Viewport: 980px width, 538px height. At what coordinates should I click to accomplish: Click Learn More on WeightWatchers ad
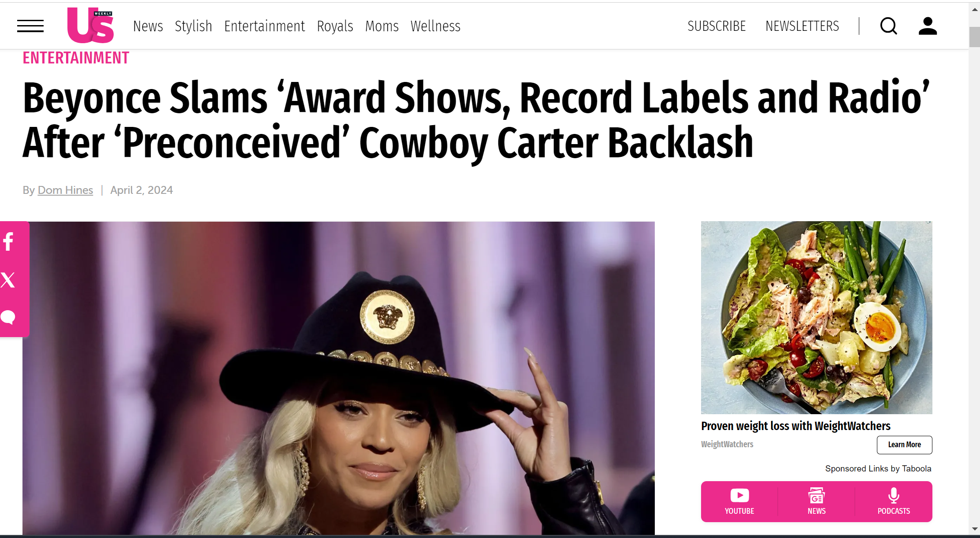(904, 445)
